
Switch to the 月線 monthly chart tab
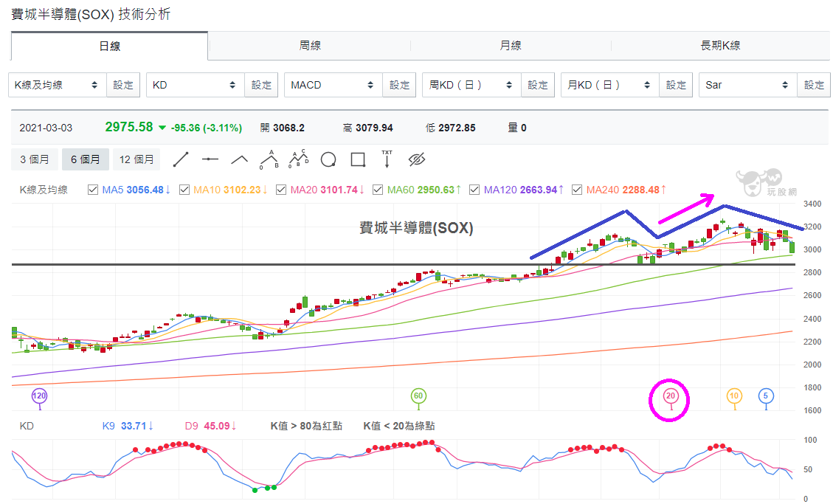(x=511, y=46)
